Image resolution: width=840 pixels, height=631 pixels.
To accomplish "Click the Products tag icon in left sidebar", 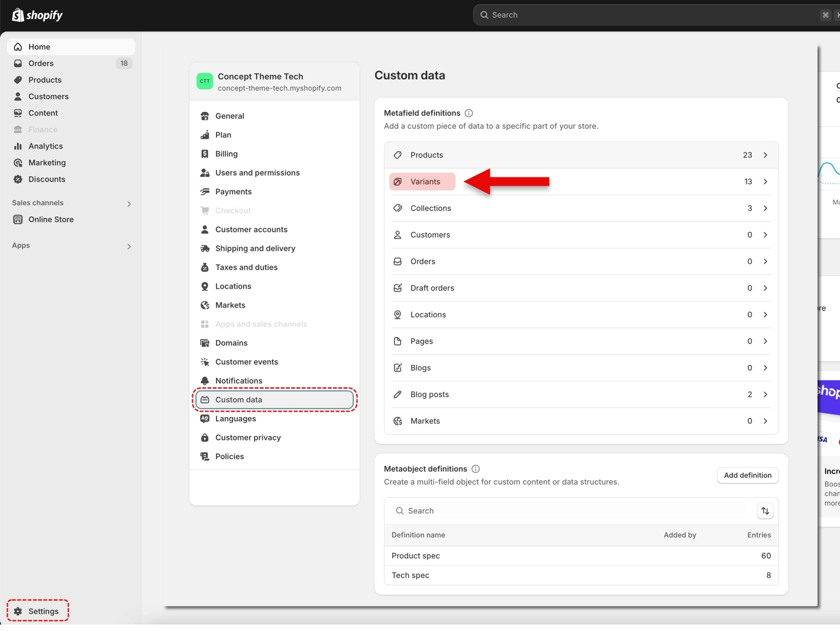I will tap(18, 80).
